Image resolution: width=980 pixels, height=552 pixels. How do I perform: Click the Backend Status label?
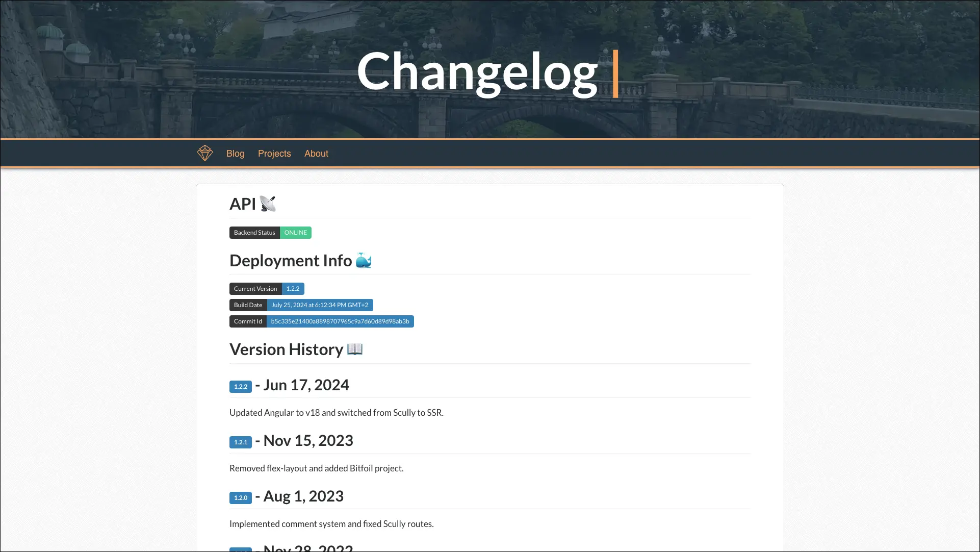[x=254, y=233]
